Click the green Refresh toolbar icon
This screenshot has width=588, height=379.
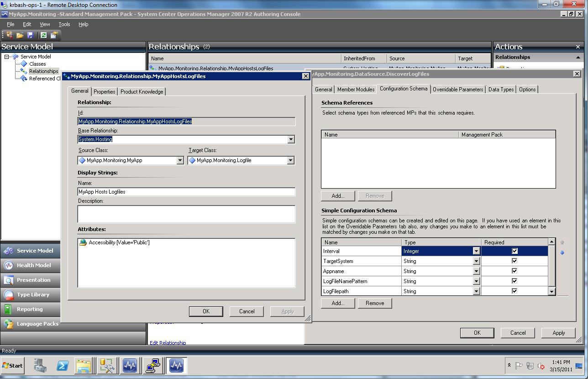pos(43,35)
